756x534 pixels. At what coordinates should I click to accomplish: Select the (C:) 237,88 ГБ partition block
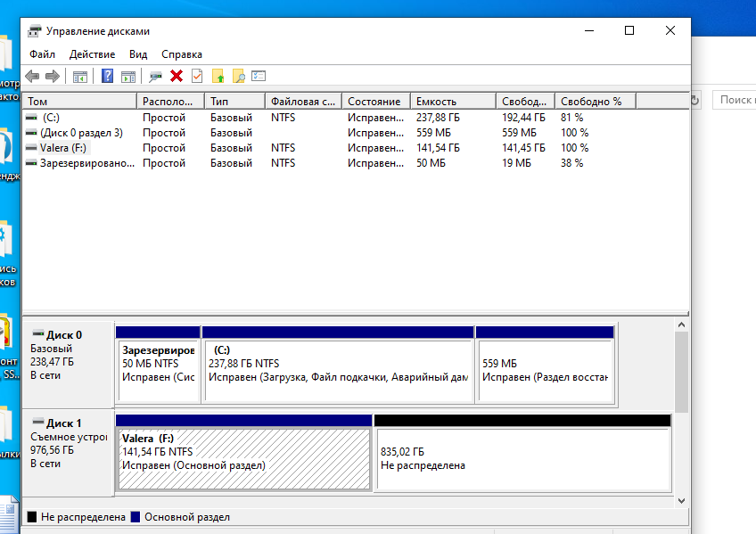point(339,365)
